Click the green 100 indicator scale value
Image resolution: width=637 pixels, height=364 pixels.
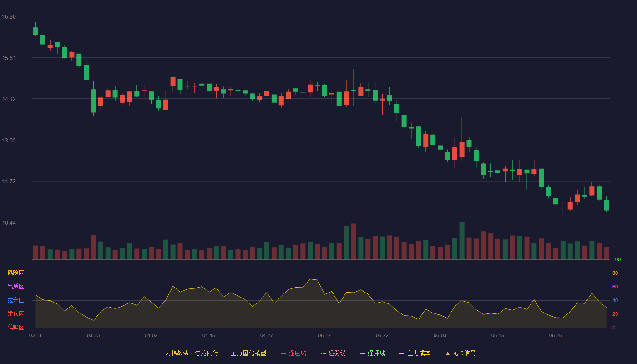pyautogui.click(x=617, y=260)
